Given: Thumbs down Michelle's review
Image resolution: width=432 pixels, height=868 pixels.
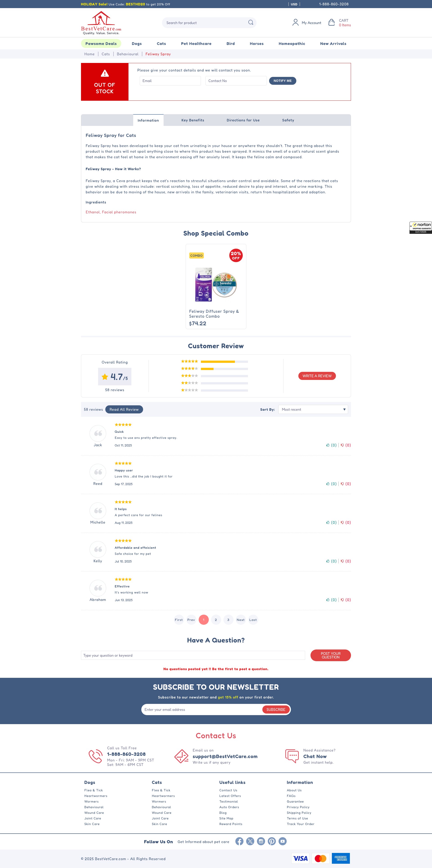Looking at the screenshot, I should 342,523.
